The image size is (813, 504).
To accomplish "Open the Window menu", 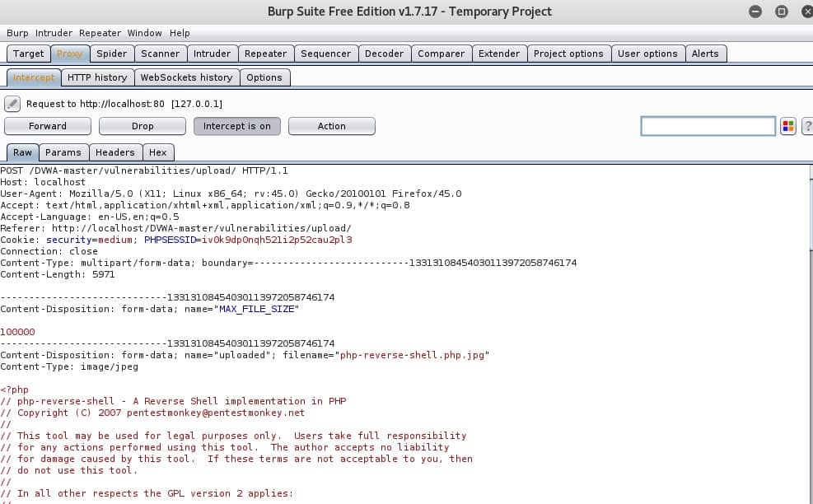I will click(145, 33).
